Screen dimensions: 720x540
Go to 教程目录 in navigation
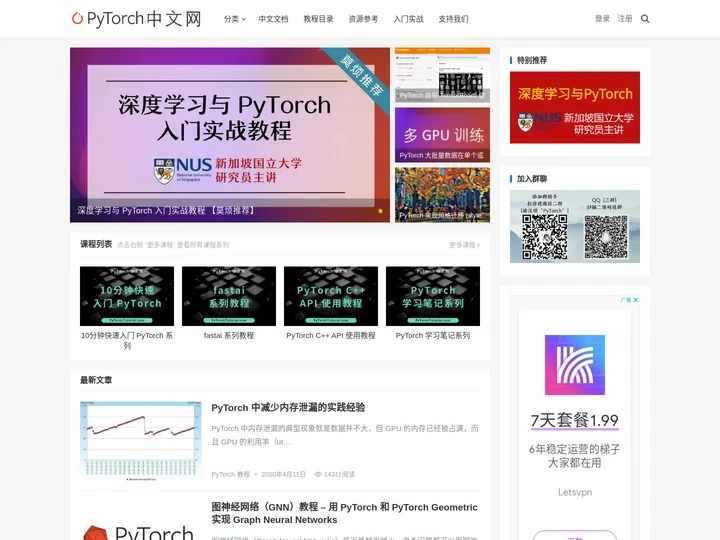tap(318, 19)
